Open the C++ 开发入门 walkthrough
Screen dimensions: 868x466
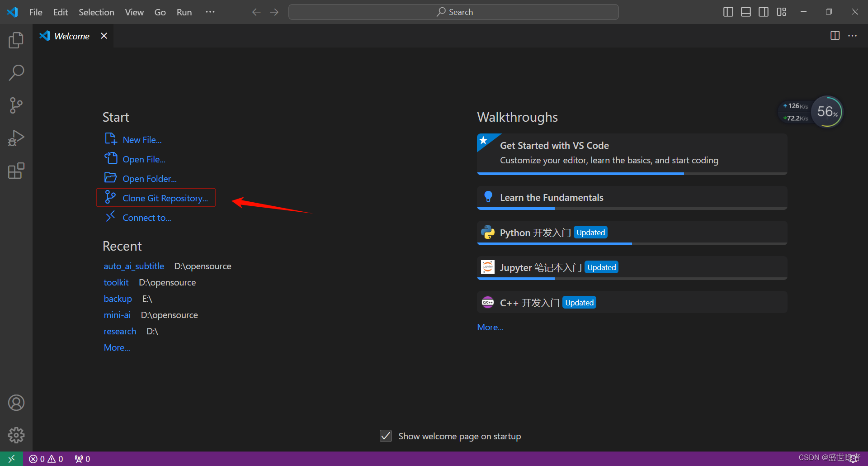coord(632,302)
